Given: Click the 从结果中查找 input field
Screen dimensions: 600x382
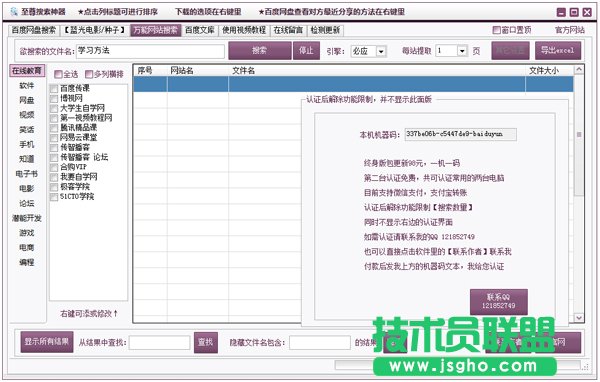Looking at the screenshot, I should click(160, 343).
